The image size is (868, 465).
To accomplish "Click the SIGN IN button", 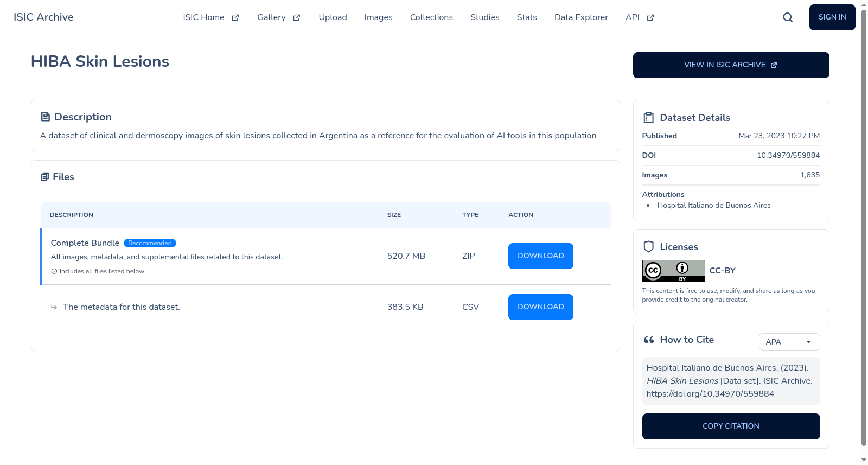I will [832, 17].
